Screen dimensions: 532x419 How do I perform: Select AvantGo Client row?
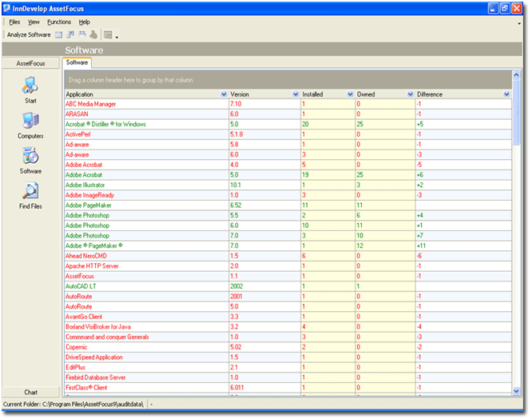288,317
